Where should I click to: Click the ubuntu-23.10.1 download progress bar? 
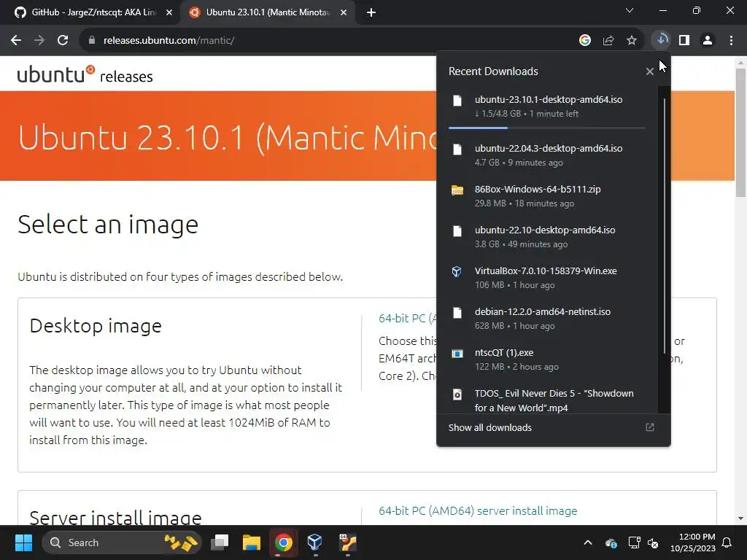pos(547,128)
